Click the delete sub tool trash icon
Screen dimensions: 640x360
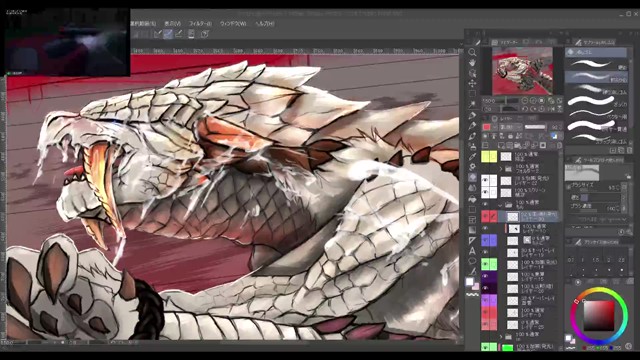click(629, 150)
